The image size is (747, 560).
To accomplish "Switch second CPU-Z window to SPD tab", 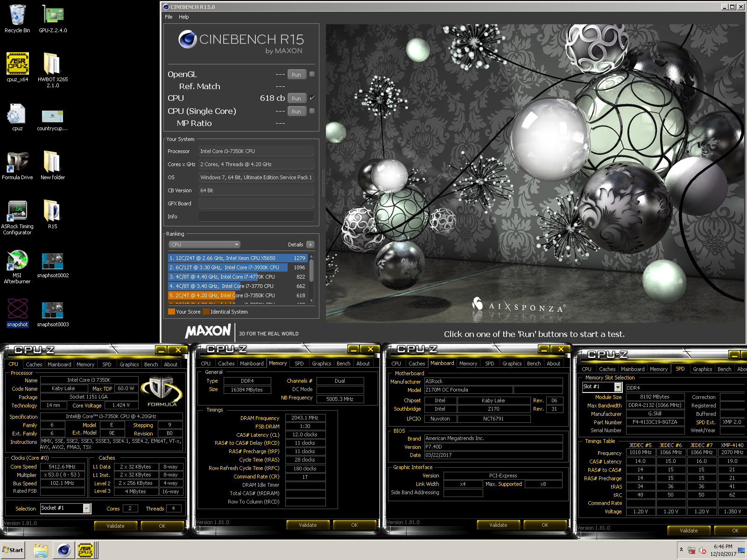I will (x=299, y=364).
